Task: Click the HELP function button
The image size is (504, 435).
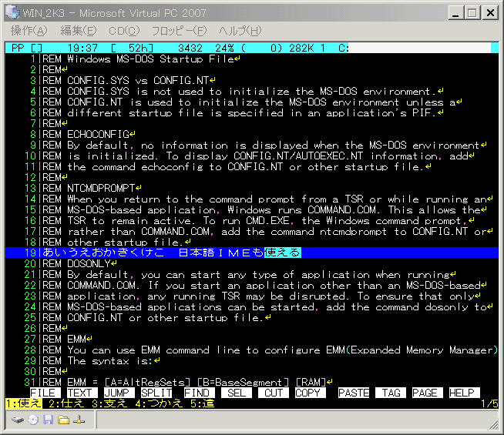Action: click(x=461, y=393)
